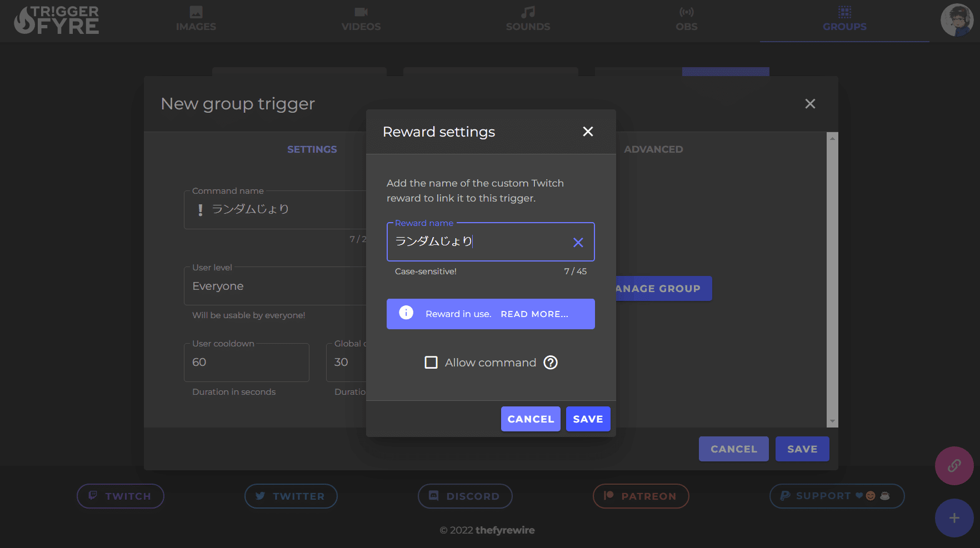Screen dimensions: 980x548
Task: Click the pink link floating button
Action: (x=954, y=466)
